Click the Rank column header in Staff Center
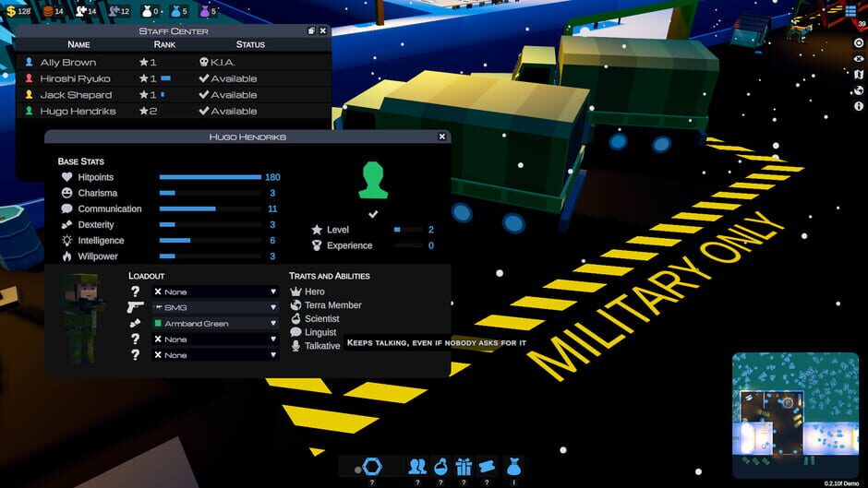868x488 pixels. tap(164, 44)
